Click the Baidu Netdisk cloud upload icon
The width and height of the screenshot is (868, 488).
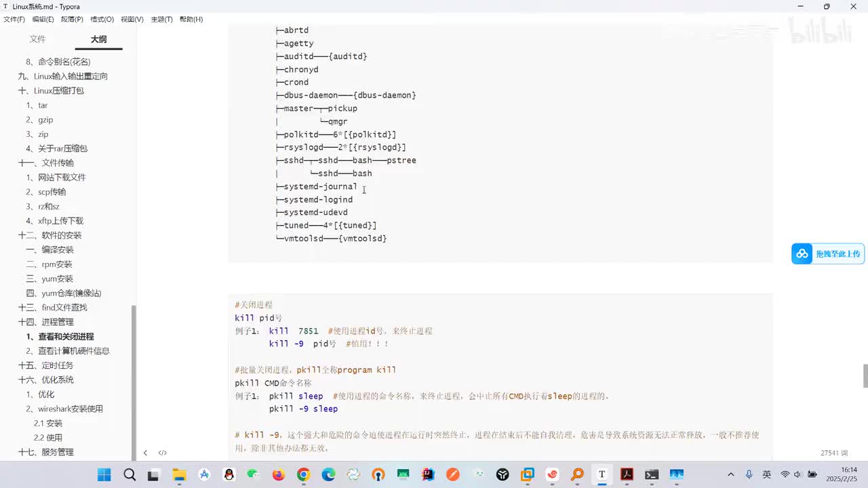(802, 253)
